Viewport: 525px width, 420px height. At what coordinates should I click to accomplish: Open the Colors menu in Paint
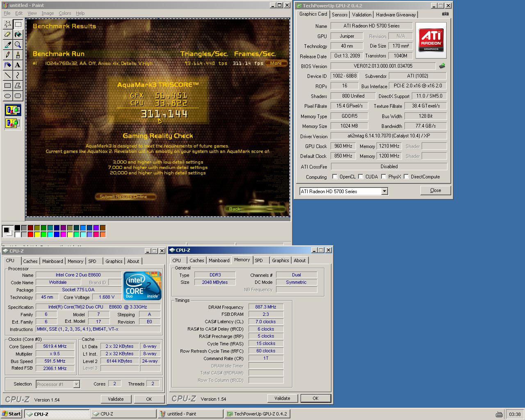[x=65, y=13]
